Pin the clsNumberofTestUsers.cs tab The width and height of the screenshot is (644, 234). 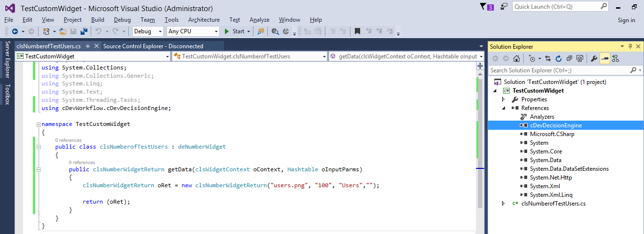coord(87,46)
